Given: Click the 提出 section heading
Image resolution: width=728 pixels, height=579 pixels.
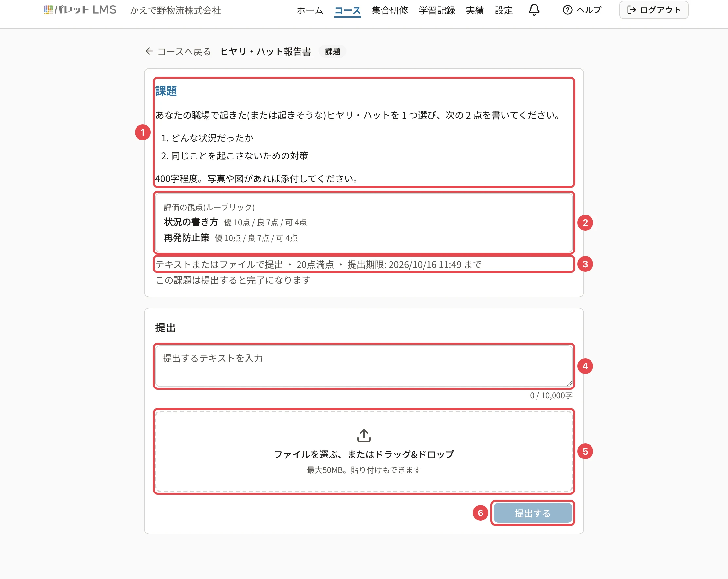Looking at the screenshot, I should coord(165,328).
